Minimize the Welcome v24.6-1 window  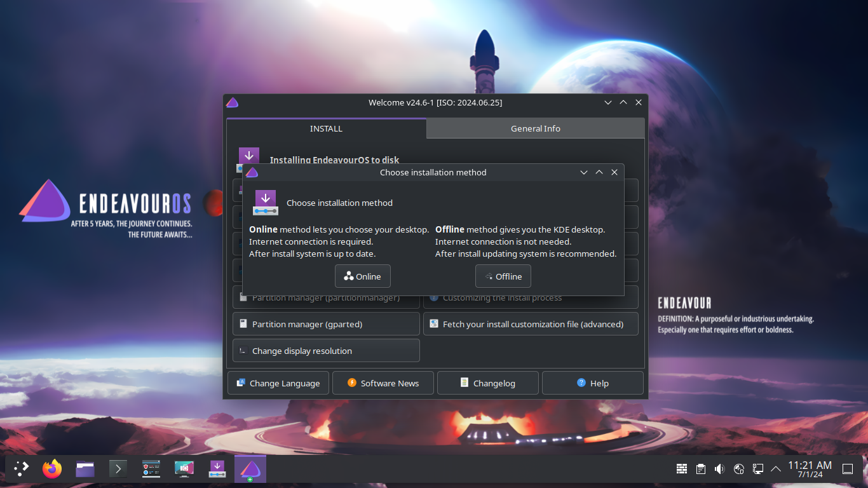click(x=608, y=102)
